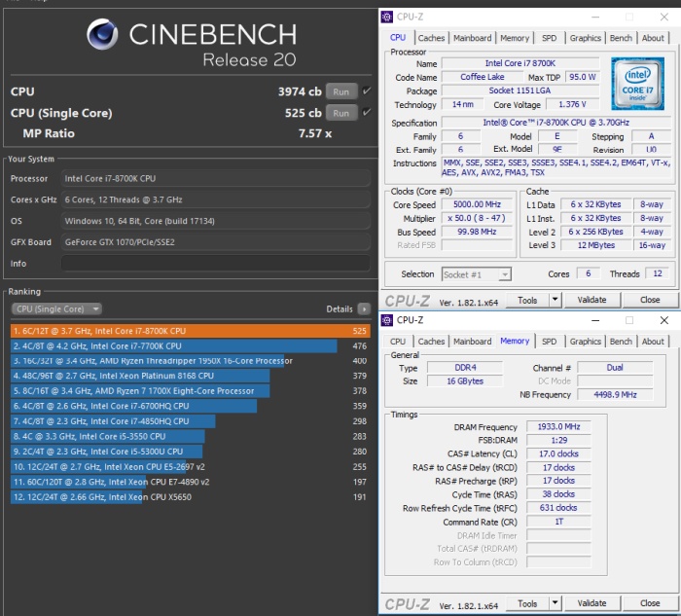
Task: Click Tools button in lower CPU-Z
Action: pos(527,603)
